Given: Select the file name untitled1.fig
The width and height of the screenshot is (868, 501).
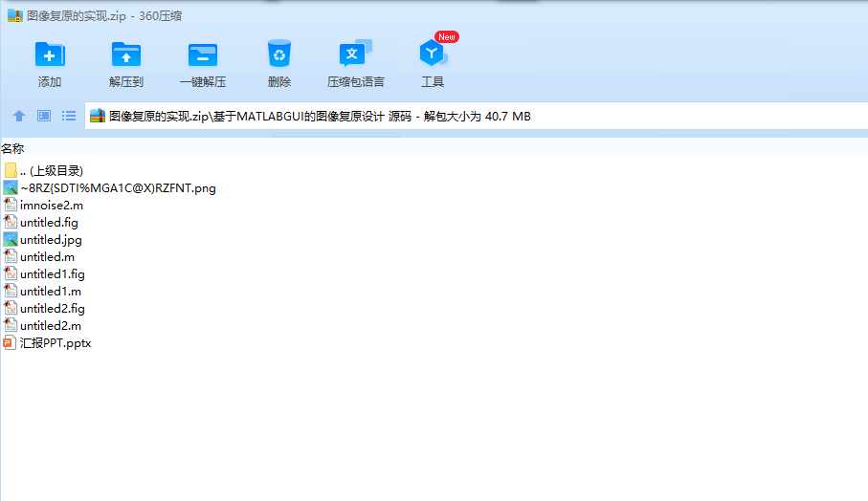Looking at the screenshot, I should [x=53, y=273].
